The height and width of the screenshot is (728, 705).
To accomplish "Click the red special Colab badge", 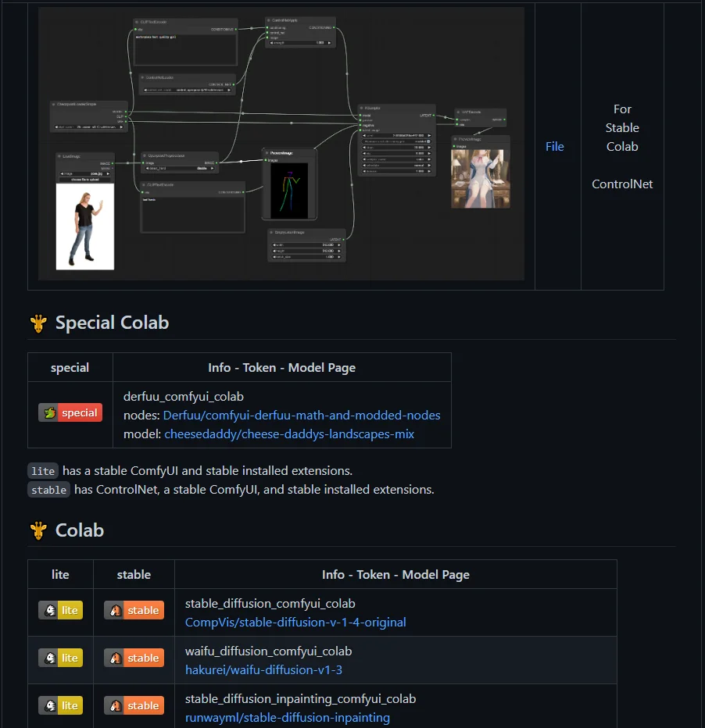I will (x=70, y=412).
